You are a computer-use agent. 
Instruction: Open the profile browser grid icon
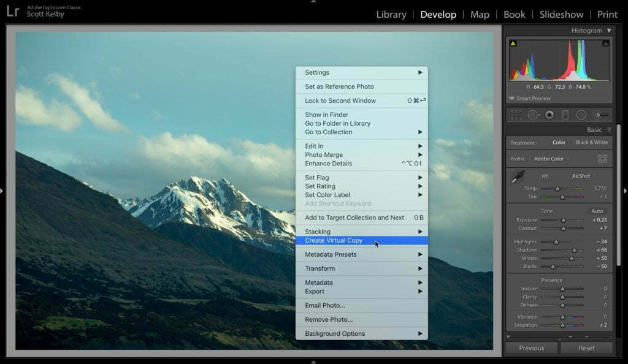point(602,159)
